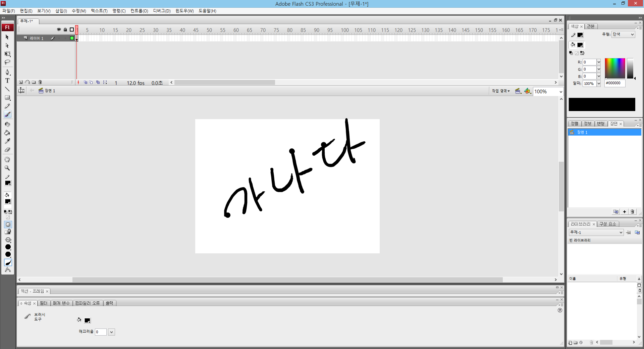Select the Subselection tool
644x349 pixels.
7,45
